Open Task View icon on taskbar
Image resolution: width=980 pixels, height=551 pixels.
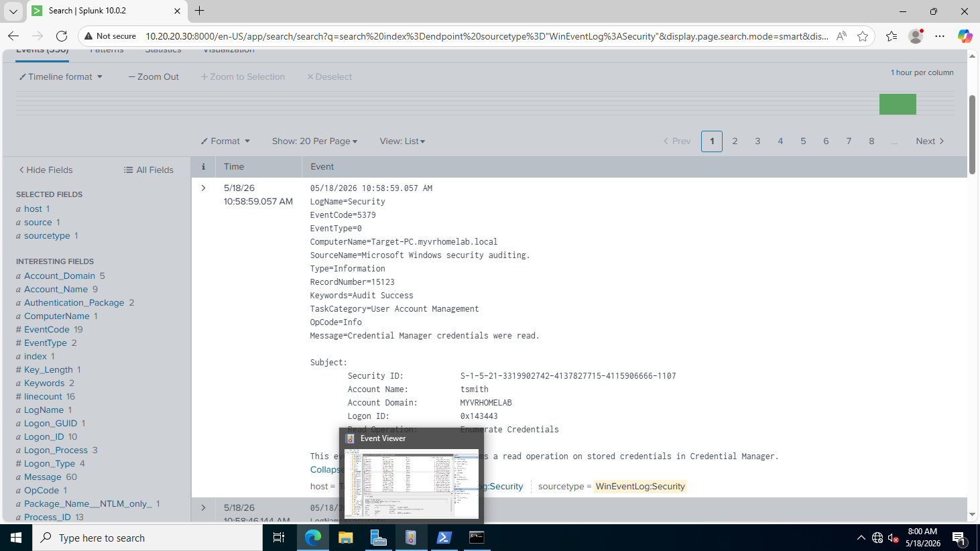tap(279, 538)
